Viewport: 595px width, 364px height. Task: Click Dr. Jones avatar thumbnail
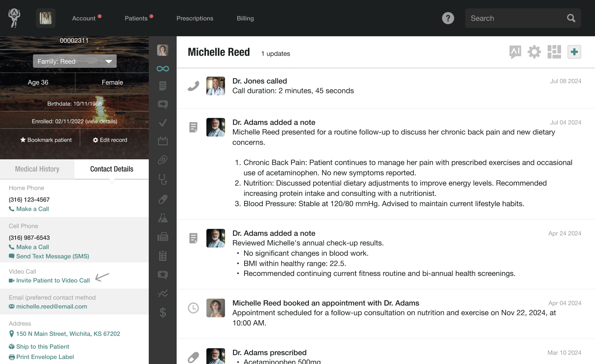[x=215, y=86]
